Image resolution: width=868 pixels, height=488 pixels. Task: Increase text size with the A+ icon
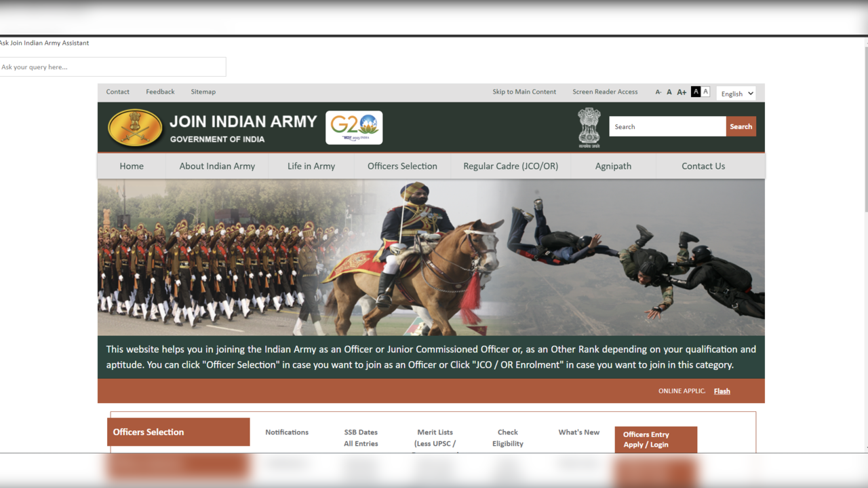click(x=682, y=92)
